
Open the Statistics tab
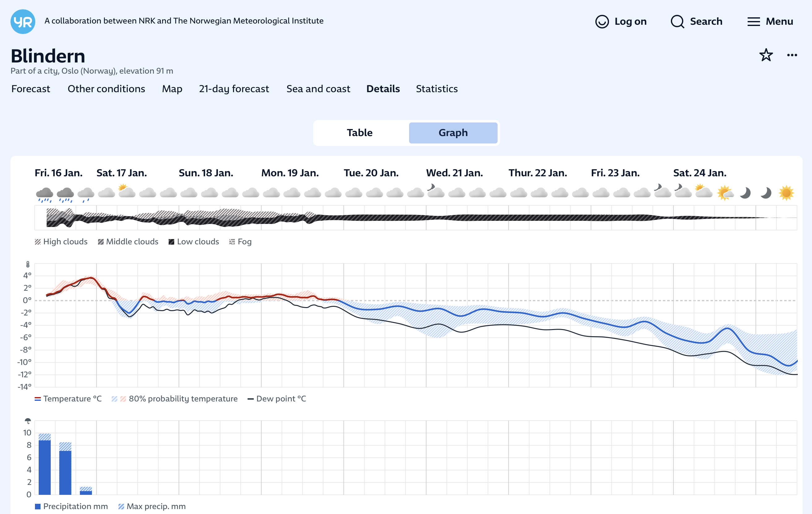point(437,89)
